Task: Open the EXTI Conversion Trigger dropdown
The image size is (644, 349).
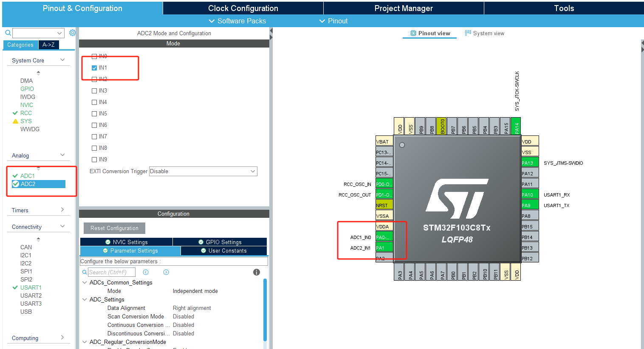Action: click(x=203, y=171)
